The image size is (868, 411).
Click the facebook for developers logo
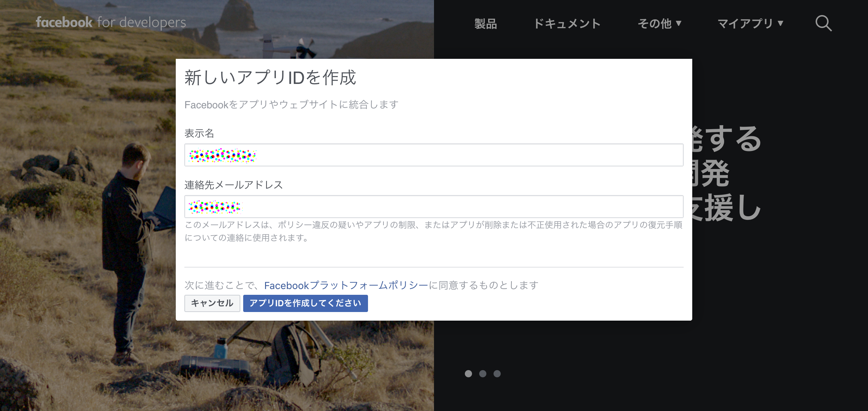pyautogui.click(x=110, y=22)
